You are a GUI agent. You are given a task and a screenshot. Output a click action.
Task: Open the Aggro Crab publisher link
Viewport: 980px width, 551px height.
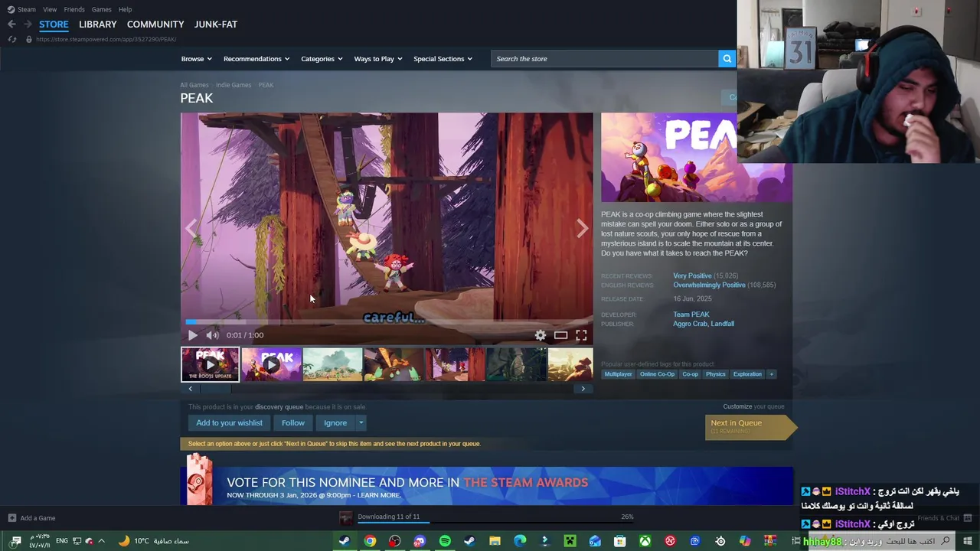tap(690, 324)
